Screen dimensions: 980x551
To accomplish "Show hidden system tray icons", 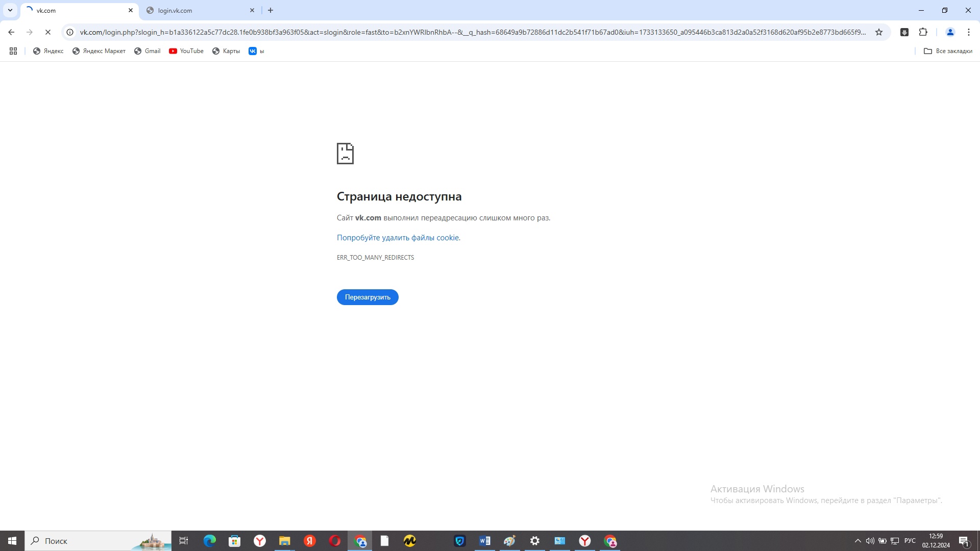I will [x=857, y=541].
